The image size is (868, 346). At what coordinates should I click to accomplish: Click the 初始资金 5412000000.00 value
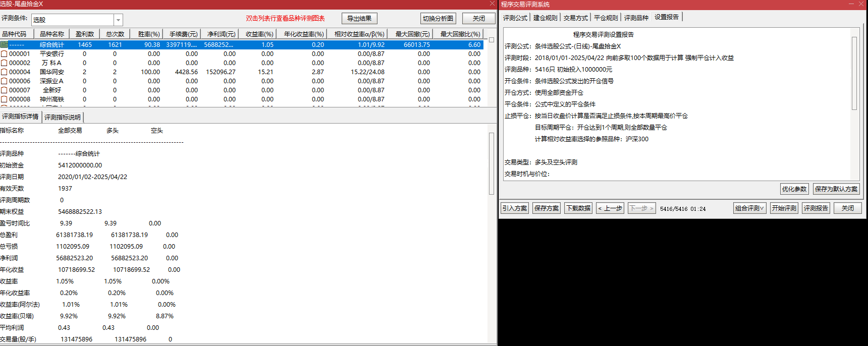click(x=80, y=165)
